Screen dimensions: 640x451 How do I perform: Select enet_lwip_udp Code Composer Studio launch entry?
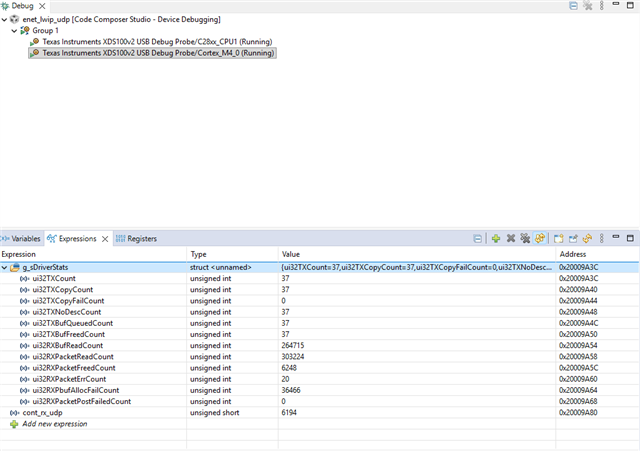click(x=121, y=19)
